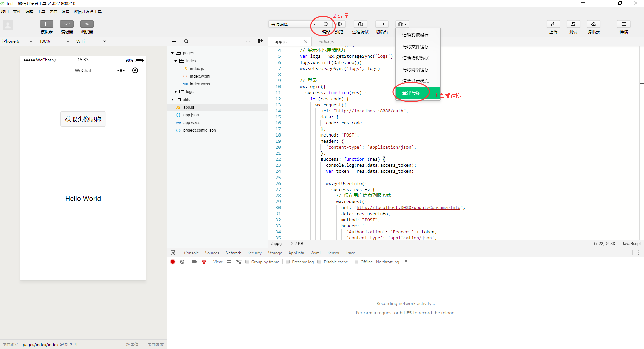Click the test (测试) flask icon
Image resolution: width=644 pixels, height=349 pixels.
[x=573, y=24]
